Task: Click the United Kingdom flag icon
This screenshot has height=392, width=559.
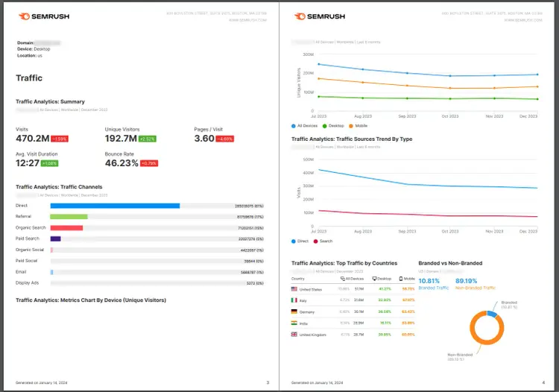Action: click(x=294, y=335)
